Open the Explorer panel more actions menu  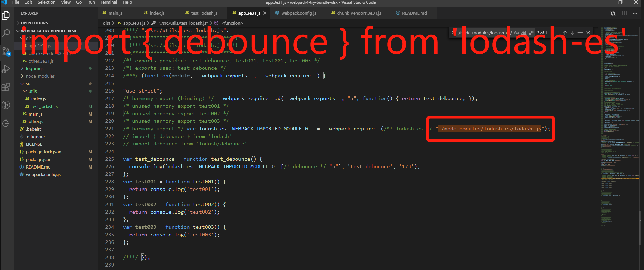(x=89, y=13)
